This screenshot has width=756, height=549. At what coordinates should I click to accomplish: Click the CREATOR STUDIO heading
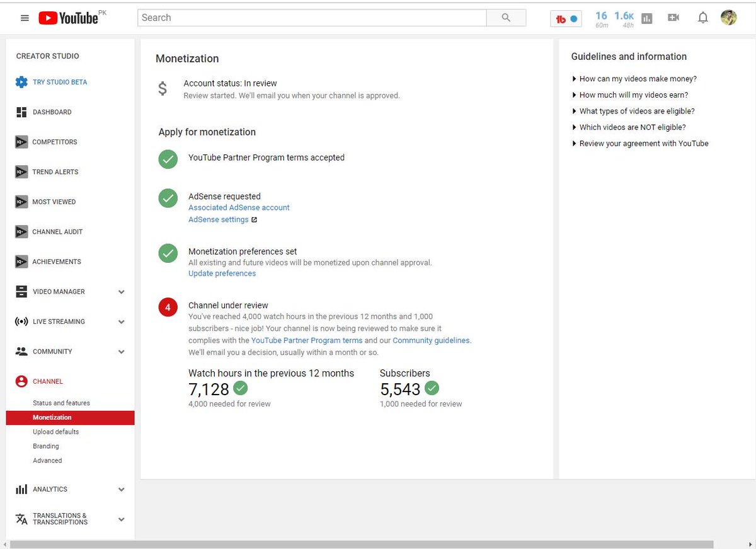(48, 56)
